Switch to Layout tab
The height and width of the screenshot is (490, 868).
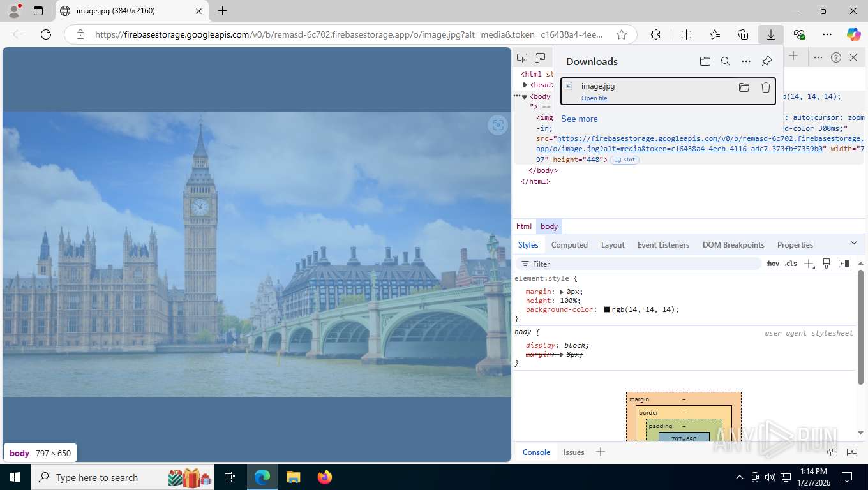pyautogui.click(x=613, y=245)
